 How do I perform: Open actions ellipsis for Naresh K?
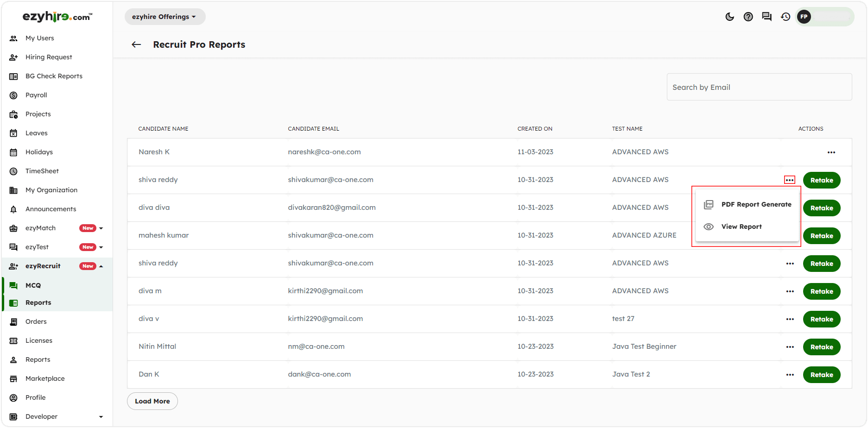(831, 152)
